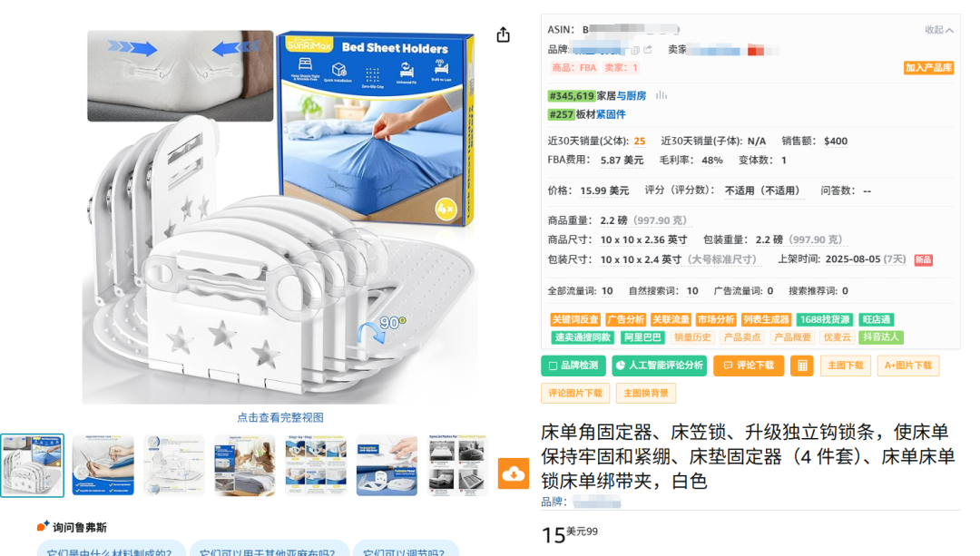Open rank trend bar chart icon
The image size is (980, 556).
(661, 95)
